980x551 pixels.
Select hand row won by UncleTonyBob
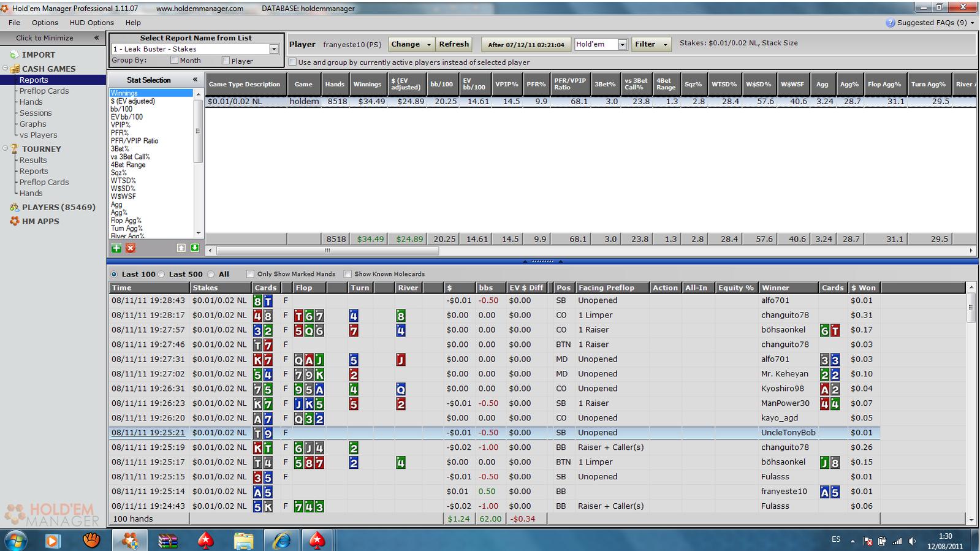494,433
